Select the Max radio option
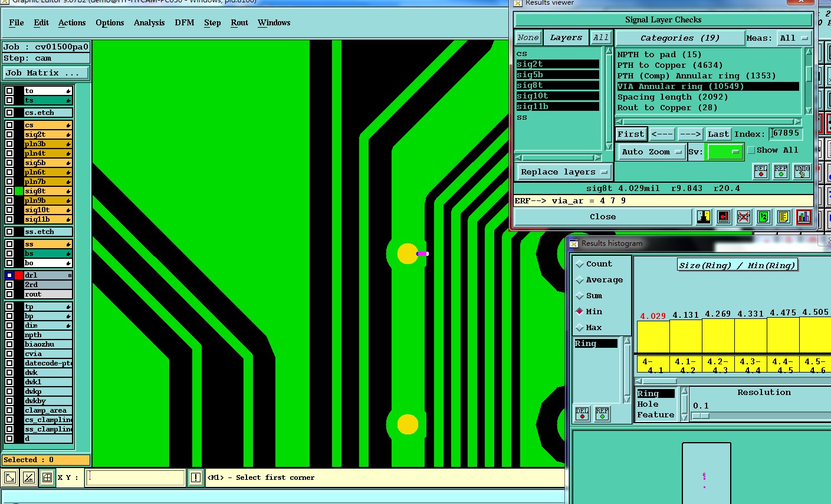This screenshot has height=504, width=831. point(580,328)
